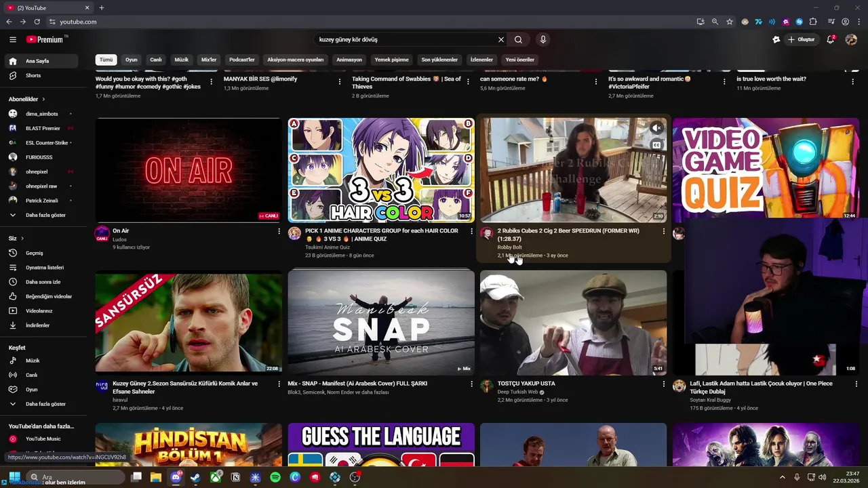Play the VIDEO GAME QUIZ thumbnail

(766, 169)
